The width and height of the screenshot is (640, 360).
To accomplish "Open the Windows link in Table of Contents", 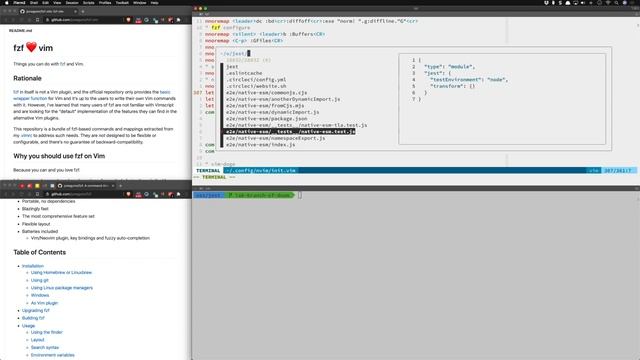I will pyautogui.click(x=40, y=295).
